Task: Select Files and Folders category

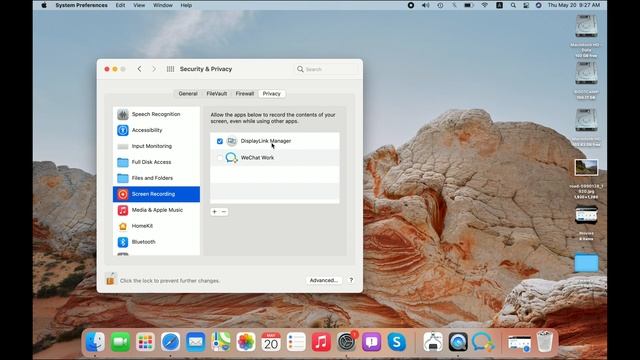Action: tap(156, 178)
